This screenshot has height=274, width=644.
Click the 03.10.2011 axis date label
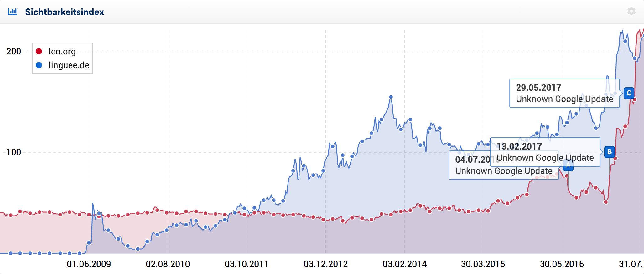[x=247, y=264]
